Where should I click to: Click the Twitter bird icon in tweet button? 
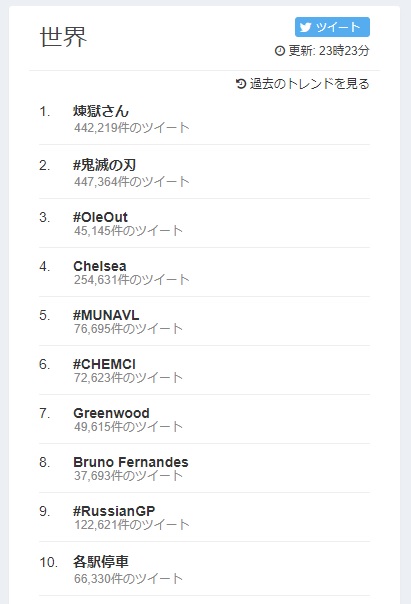pyautogui.click(x=305, y=27)
